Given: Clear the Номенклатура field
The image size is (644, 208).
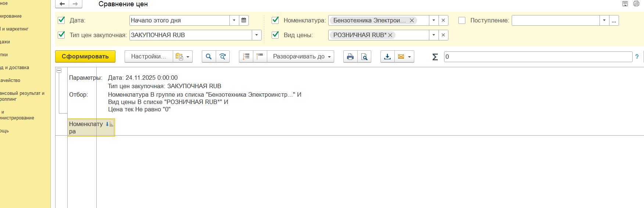Looking at the screenshot, I should (x=443, y=20).
